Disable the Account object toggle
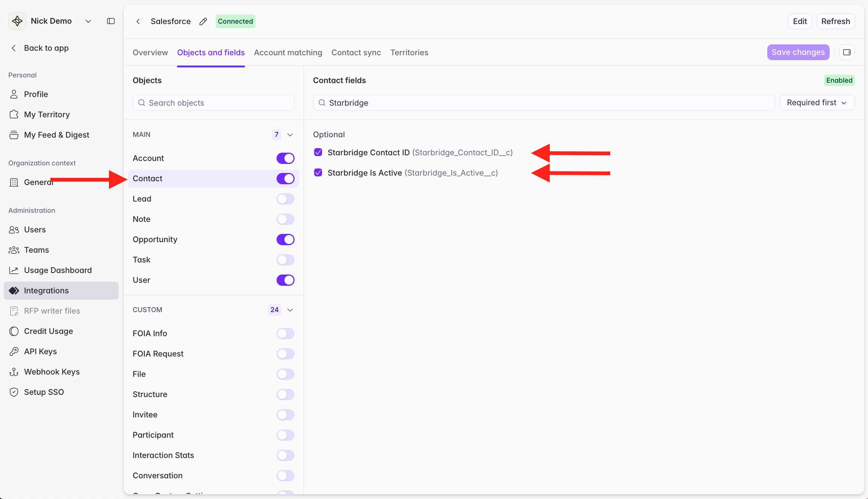Viewport: 868px width, 499px height. [x=286, y=158]
